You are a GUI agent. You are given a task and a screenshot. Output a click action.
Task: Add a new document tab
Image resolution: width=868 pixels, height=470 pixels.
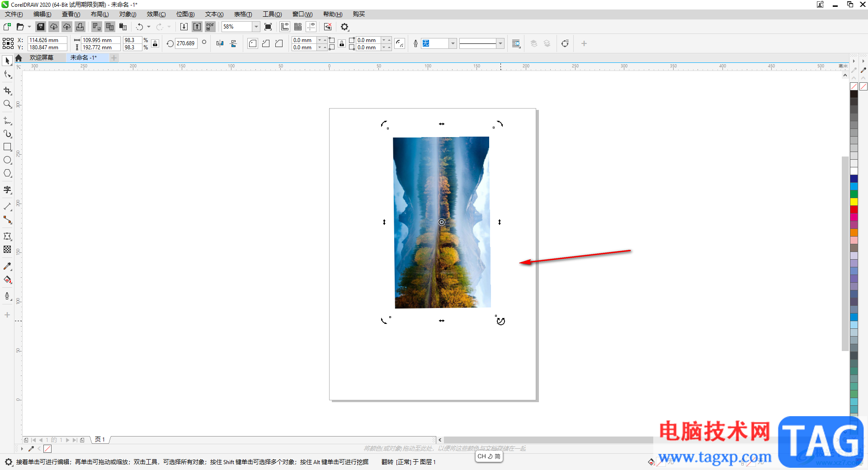114,57
